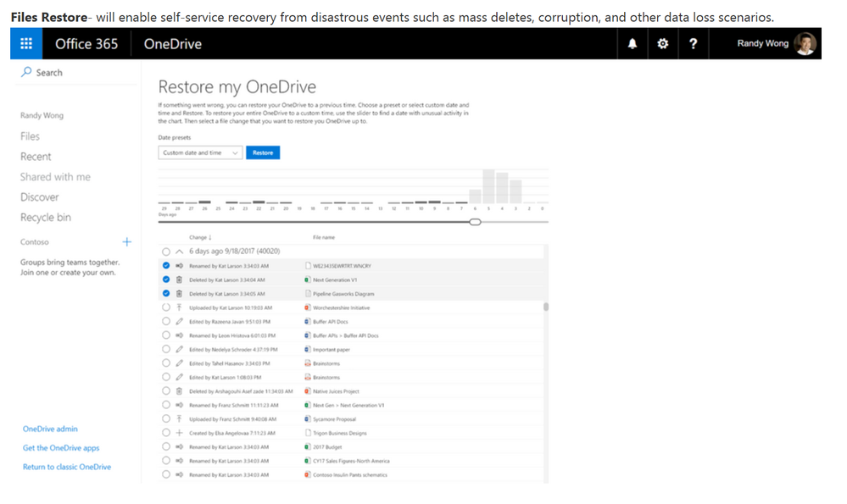Open the Custom date and time dropdown
This screenshot has height=504, width=847.
click(x=198, y=152)
